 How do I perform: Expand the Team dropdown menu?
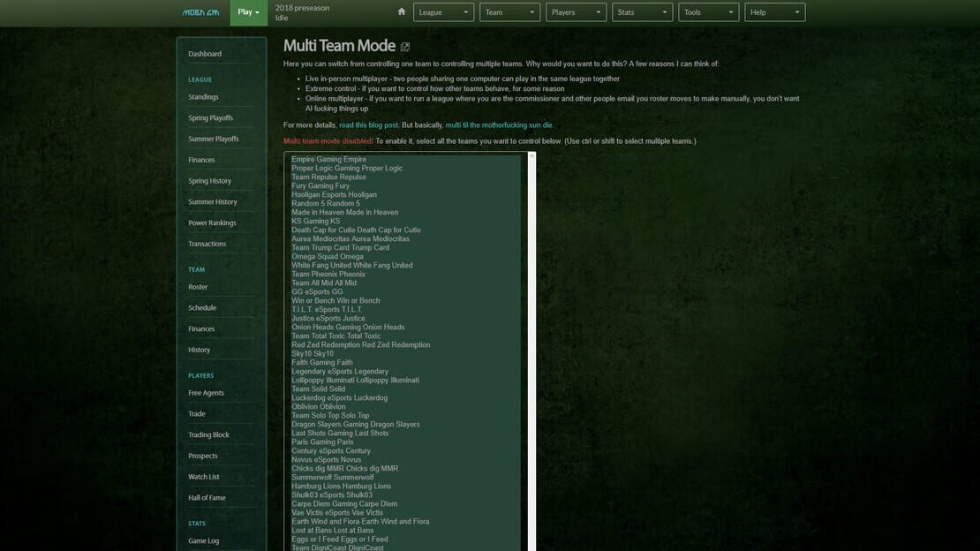[509, 12]
